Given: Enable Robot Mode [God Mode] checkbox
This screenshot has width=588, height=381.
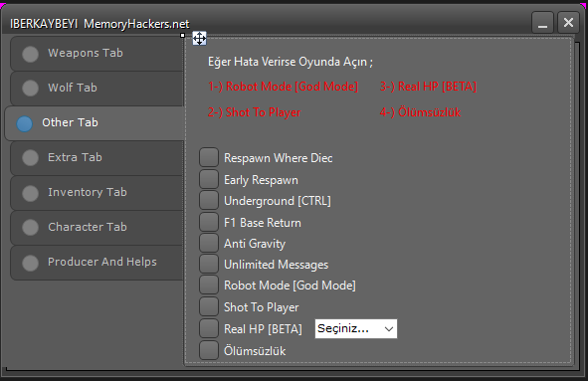Looking at the screenshot, I should point(209,285).
